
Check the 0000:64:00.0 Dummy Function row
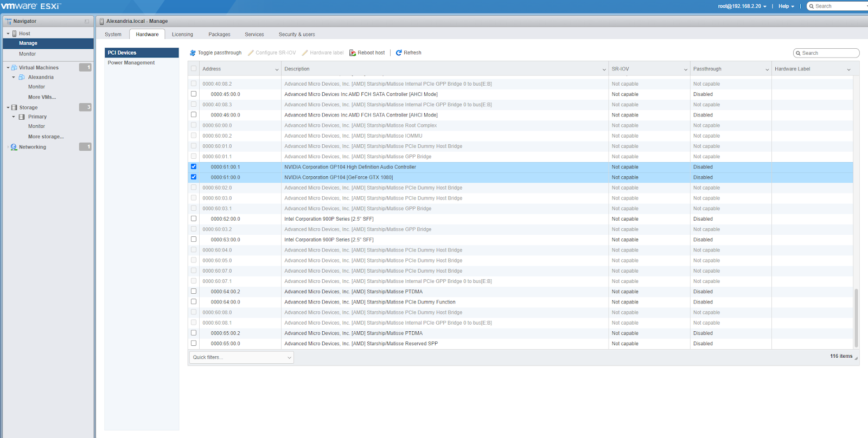[194, 302]
